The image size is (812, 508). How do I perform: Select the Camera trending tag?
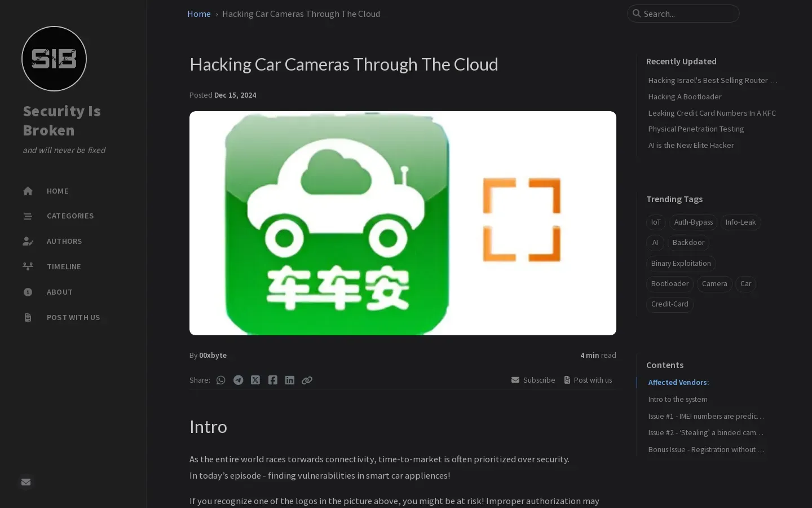714,284
